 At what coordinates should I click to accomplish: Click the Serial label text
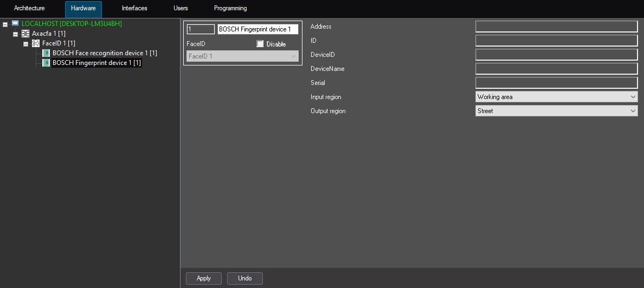coord(318,82)
